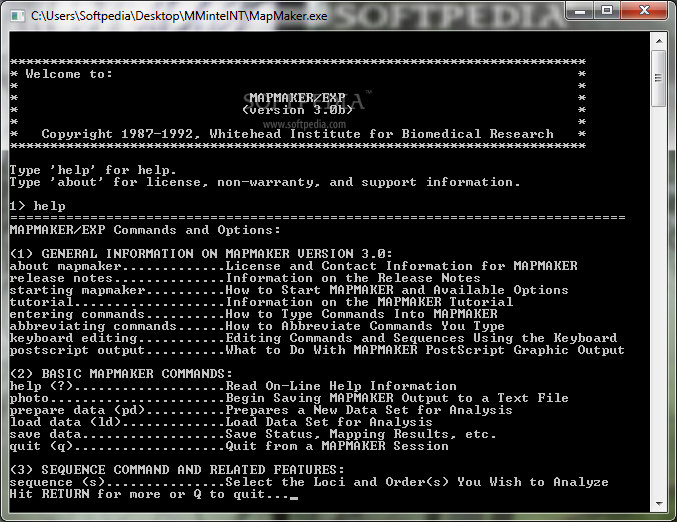Click 'Begin Saving MAPMAKER Output to a Text File'
The width and height of the screenshot is (677, 522).
tap(397, 398)
